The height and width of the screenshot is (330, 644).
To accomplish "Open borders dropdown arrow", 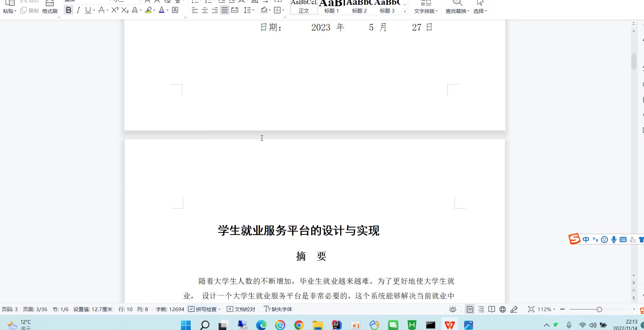I will (283, 10).
